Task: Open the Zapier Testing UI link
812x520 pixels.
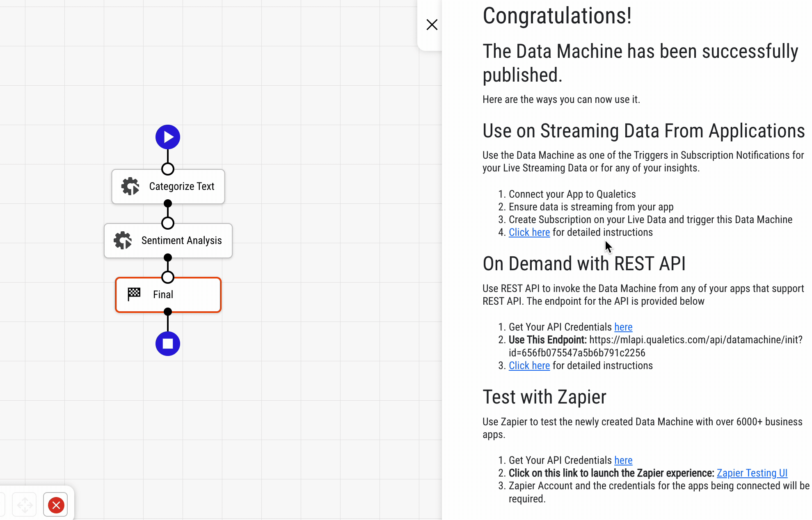Action: 752,473
